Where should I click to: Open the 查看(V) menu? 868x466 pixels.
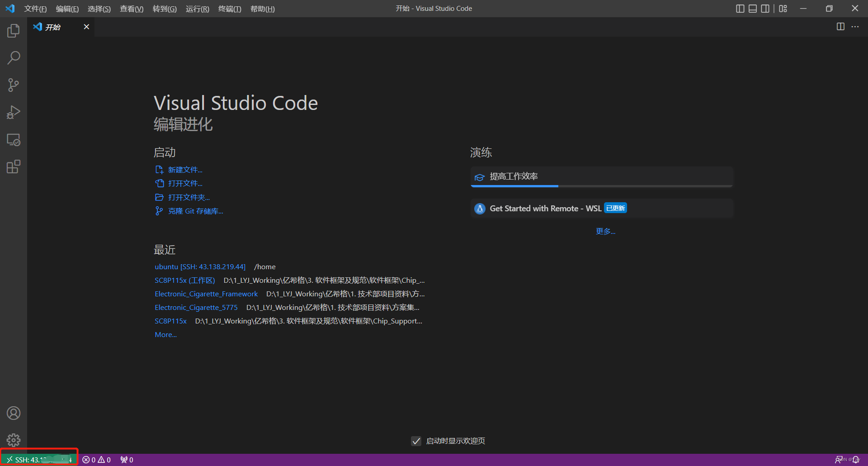[132, 9]
